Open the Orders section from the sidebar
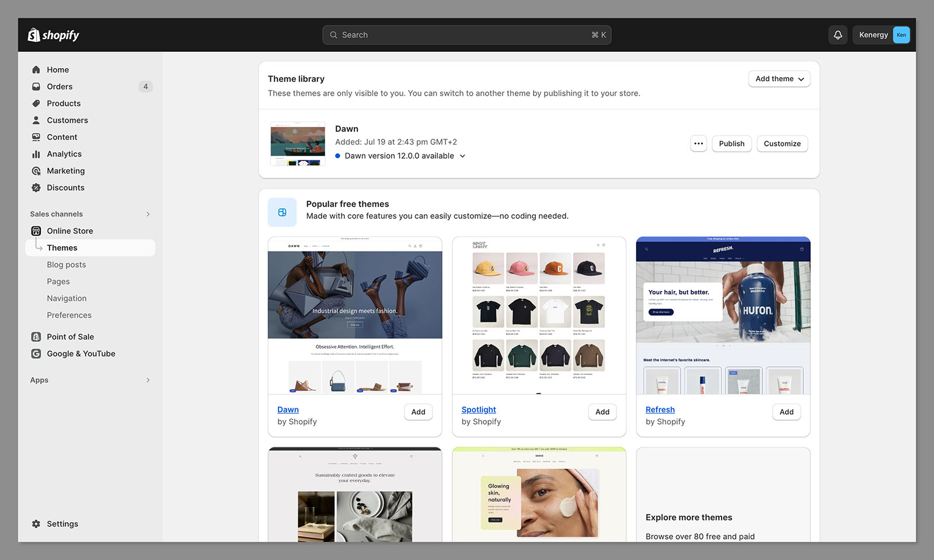 pos(59,86)
